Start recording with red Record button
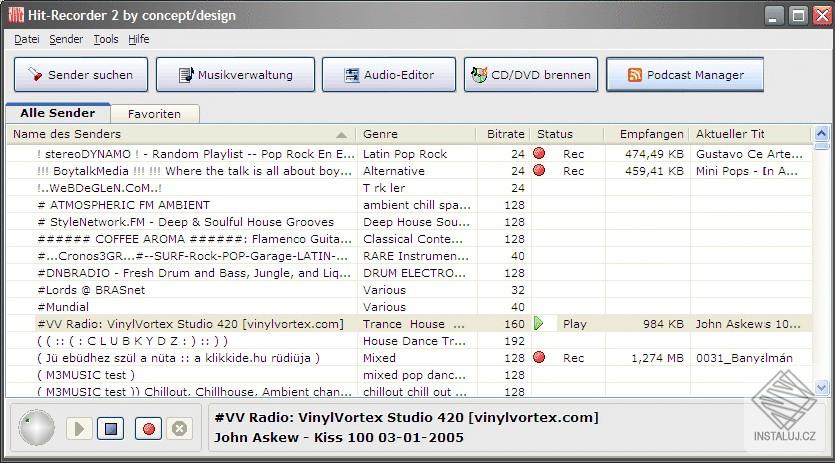Image resolution: width=835 pixels, height=463 pixels. pyautogui.click(x=149, y=428)
